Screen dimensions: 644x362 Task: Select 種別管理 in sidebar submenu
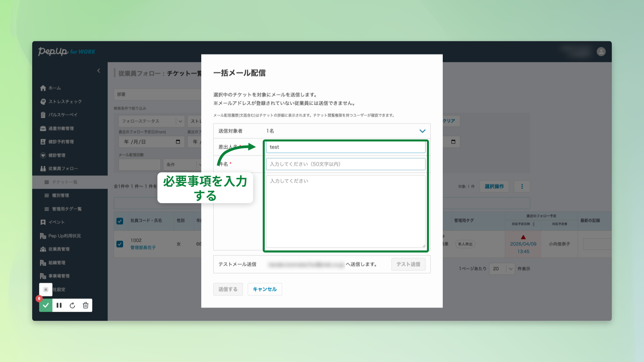pyautogui.click(x=60, y=196)
